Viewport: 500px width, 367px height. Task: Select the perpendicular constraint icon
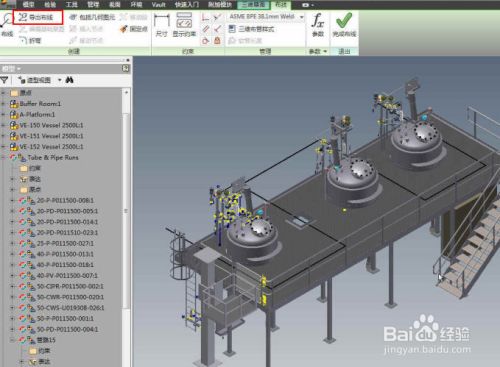coord(206,17)
